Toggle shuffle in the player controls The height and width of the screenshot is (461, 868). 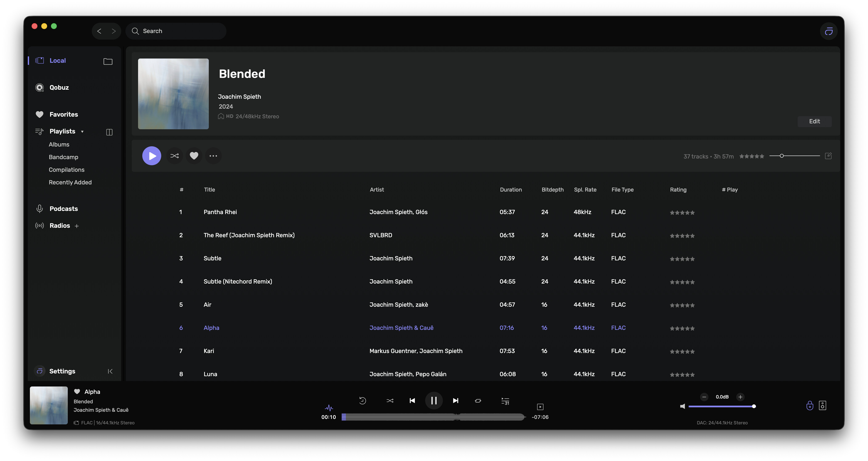pyautogui.click(x=390, y=401)
